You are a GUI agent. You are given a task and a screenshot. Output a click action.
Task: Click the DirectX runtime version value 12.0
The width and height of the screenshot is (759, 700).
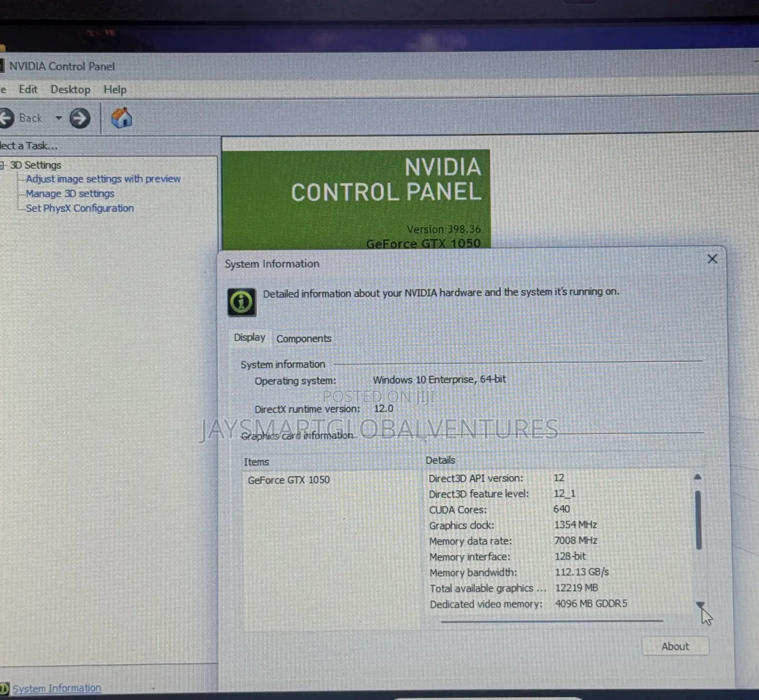[x=383, y=408]
